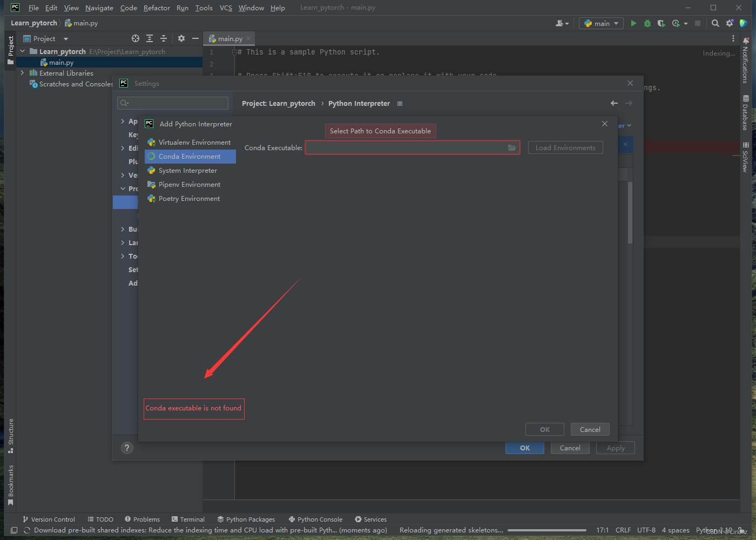Screen dimensions: 756x540
Task: Select Pipenv Environment option
Action: (x=190, y=185)
